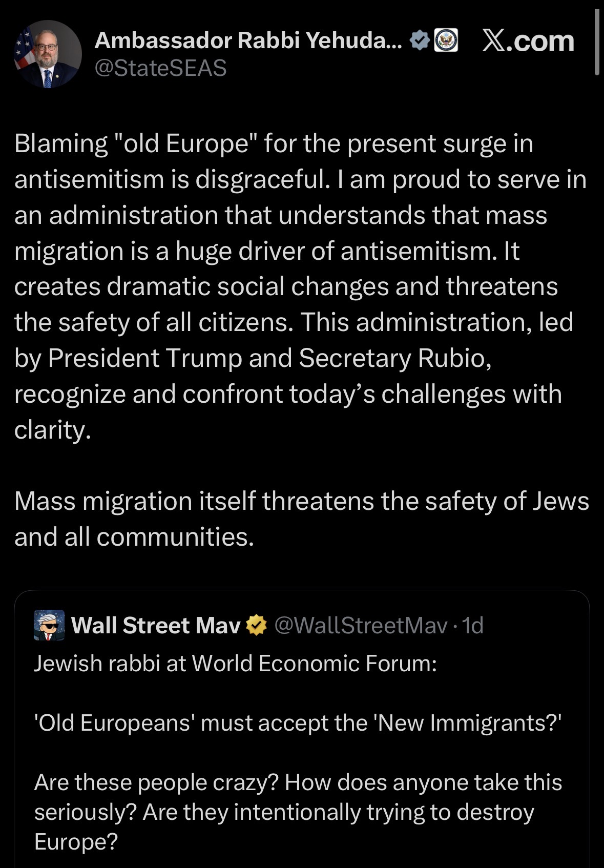Viewport: 604px width, 868px height.
Task: Click the 'Jewish rabbi at World Economic Forum' line
Action: (235, 664)
